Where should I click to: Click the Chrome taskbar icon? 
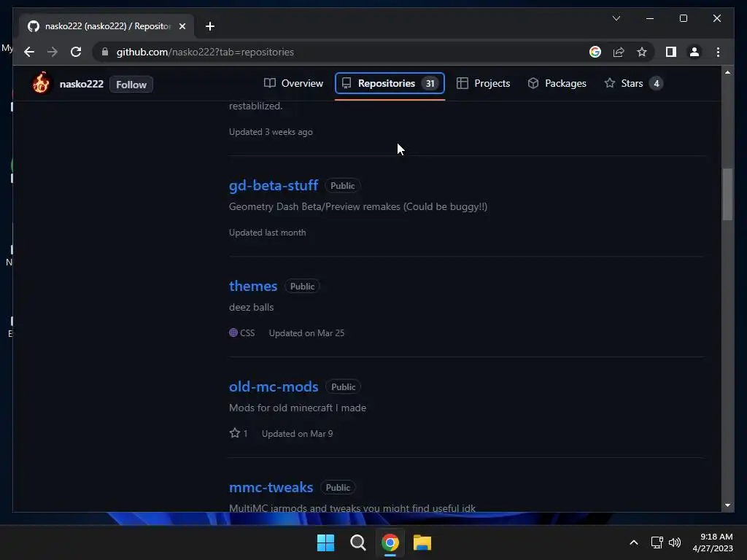click(390, 542)
